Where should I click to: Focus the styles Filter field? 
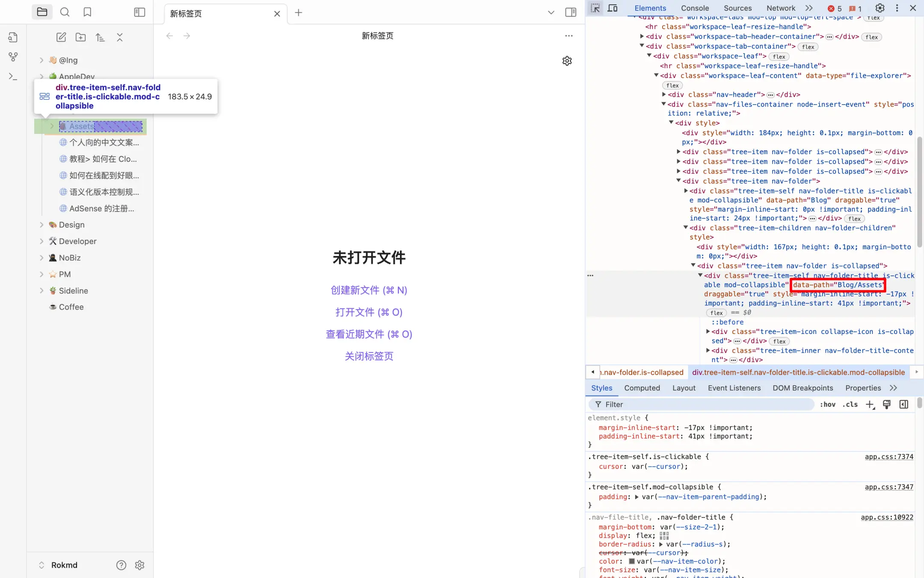[x=702, y=405]
